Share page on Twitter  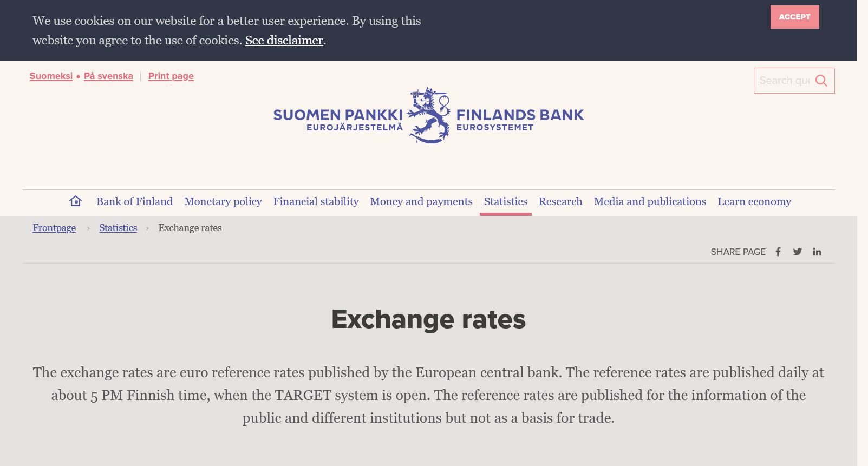pyautogui.click(x=798, y=252)
